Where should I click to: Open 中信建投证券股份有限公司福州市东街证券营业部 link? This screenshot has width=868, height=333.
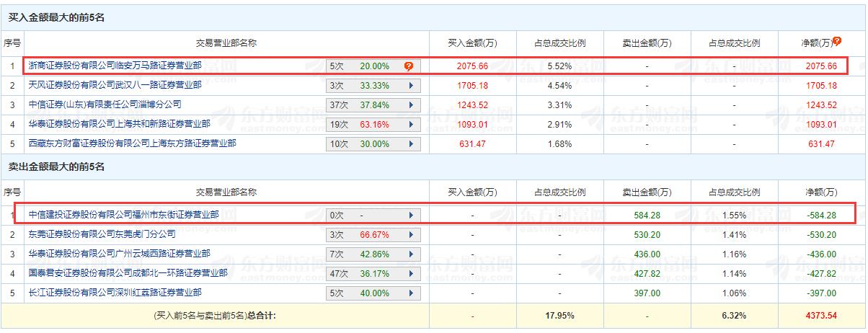[x=123, y=215]
